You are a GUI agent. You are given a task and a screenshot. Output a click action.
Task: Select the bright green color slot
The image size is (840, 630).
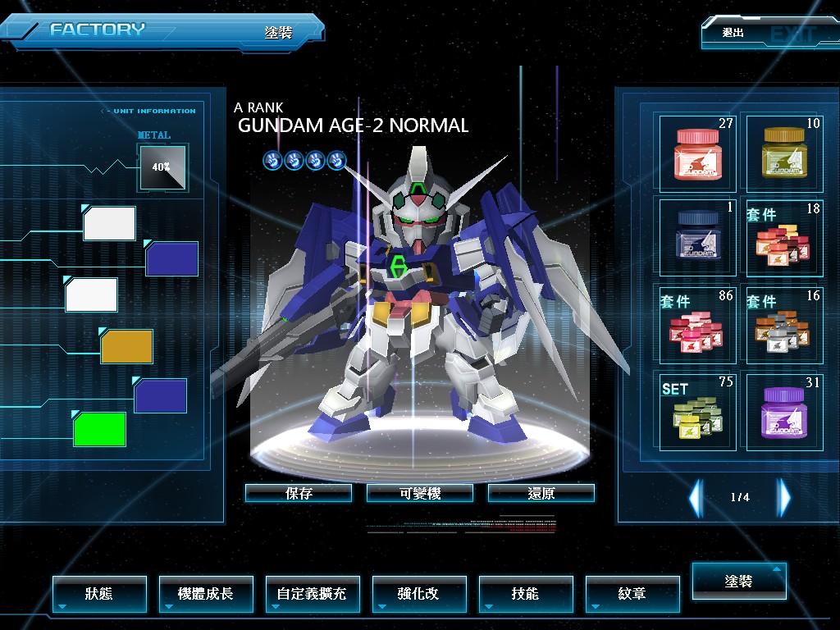(99, 429)
